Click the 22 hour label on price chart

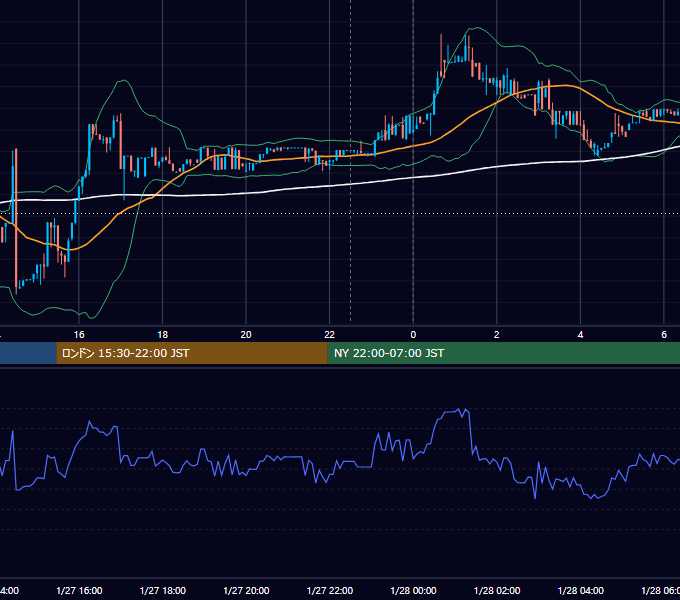(330, 335)
